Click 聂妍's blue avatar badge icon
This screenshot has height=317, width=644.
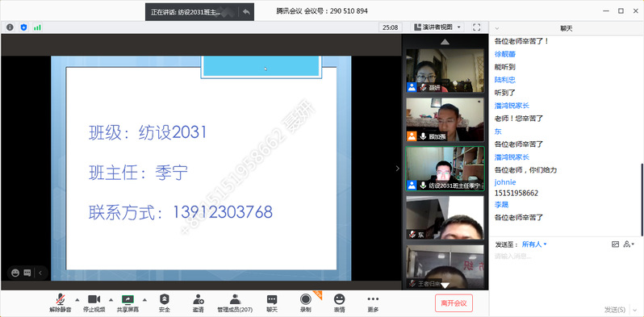(x=412, y=87)
